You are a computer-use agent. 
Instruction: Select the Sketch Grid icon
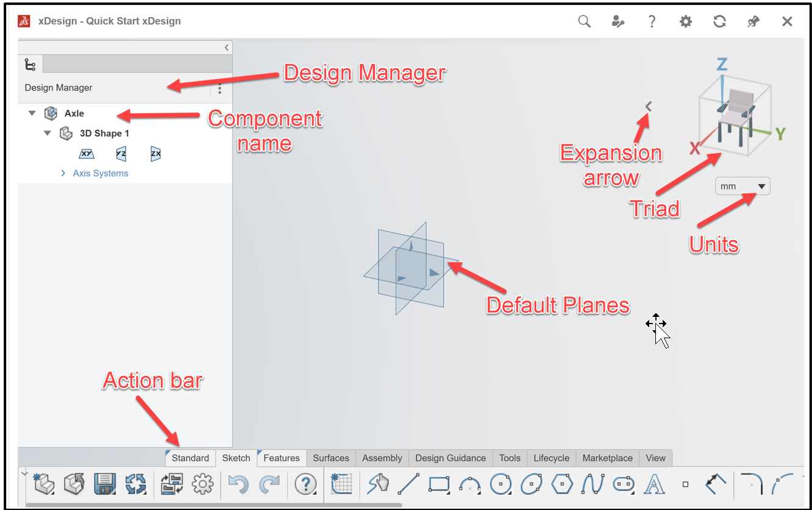pyautogui.click(x=342, y=484)
